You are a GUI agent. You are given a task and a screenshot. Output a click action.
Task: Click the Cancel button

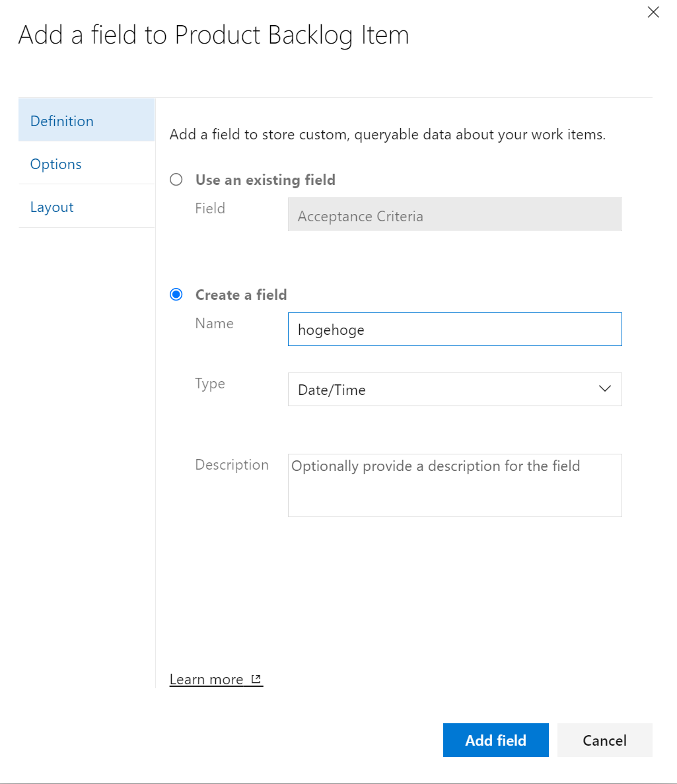point(604,740)
